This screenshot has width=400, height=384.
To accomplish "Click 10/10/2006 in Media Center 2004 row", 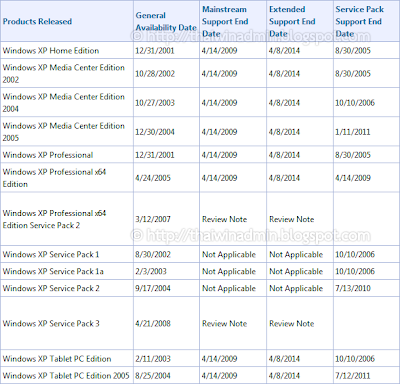I will [355, 103].
